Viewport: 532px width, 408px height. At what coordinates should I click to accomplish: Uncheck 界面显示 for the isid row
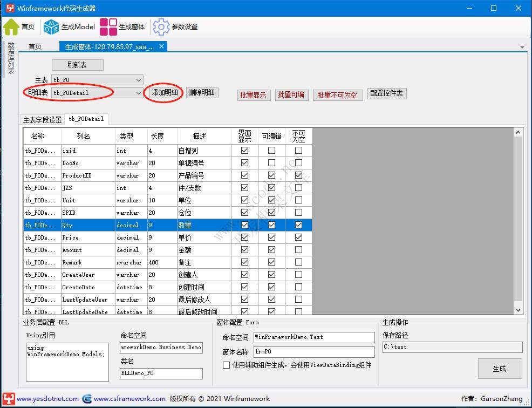click(x=244, y=150)
